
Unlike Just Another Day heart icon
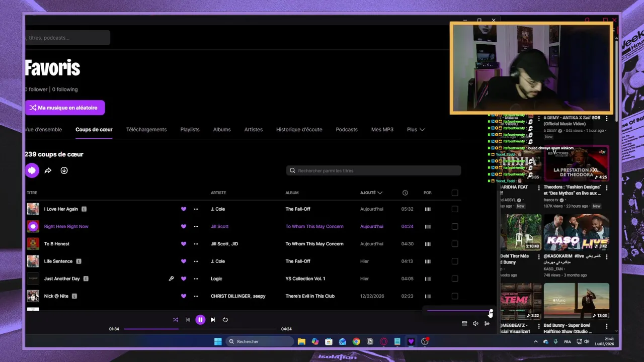184,279
